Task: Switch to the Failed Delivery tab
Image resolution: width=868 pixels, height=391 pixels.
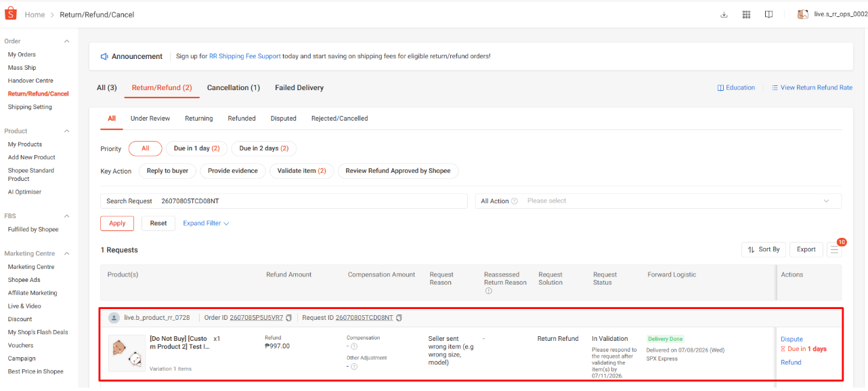Action: (299, 87)
